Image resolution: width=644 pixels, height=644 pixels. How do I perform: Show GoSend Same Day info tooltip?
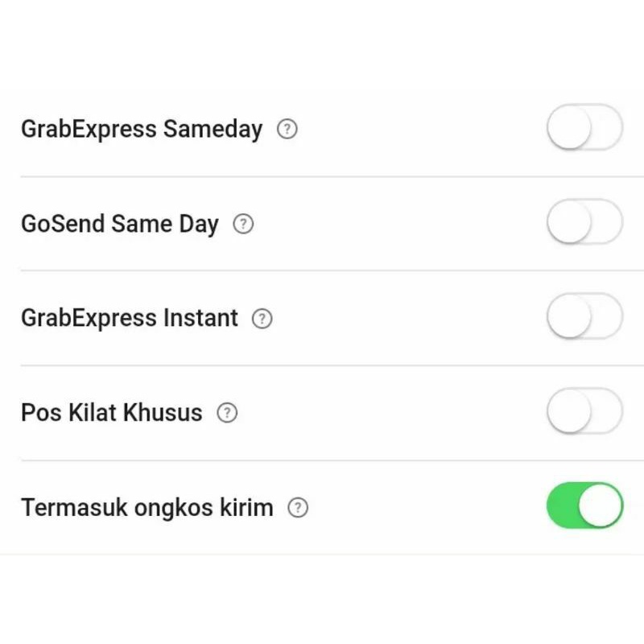(x=243, y=224)
